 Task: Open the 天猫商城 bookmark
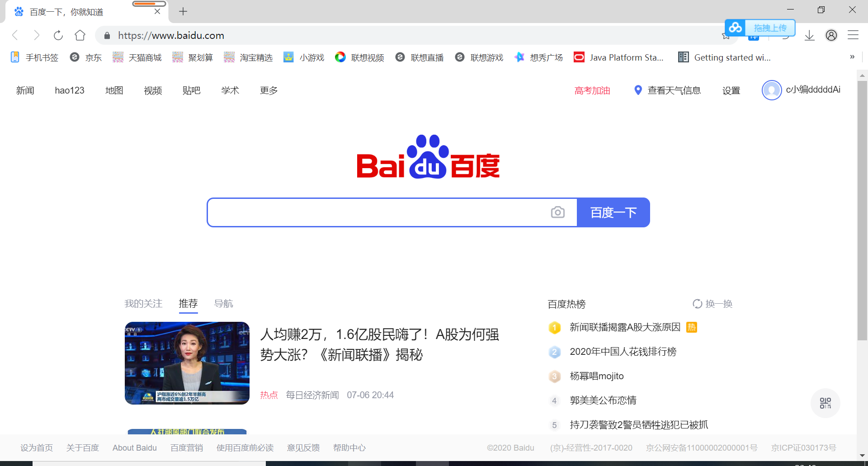[137, 57]
